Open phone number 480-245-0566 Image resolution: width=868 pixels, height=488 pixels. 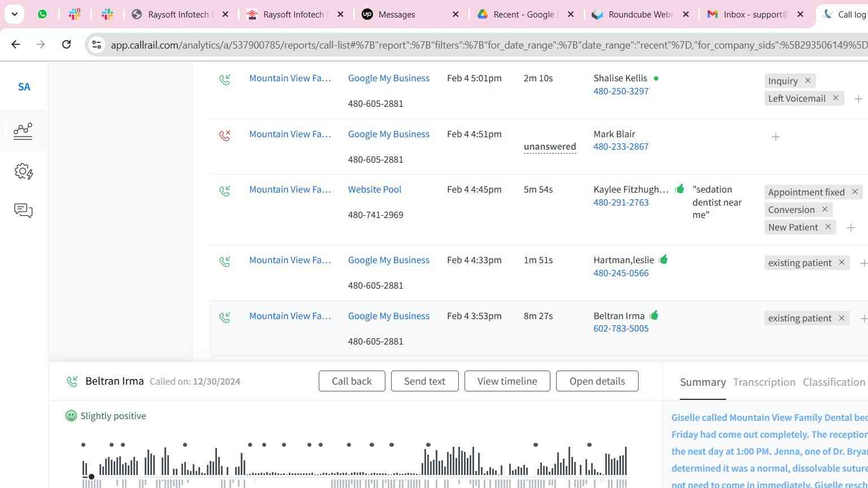click(621, 273)
